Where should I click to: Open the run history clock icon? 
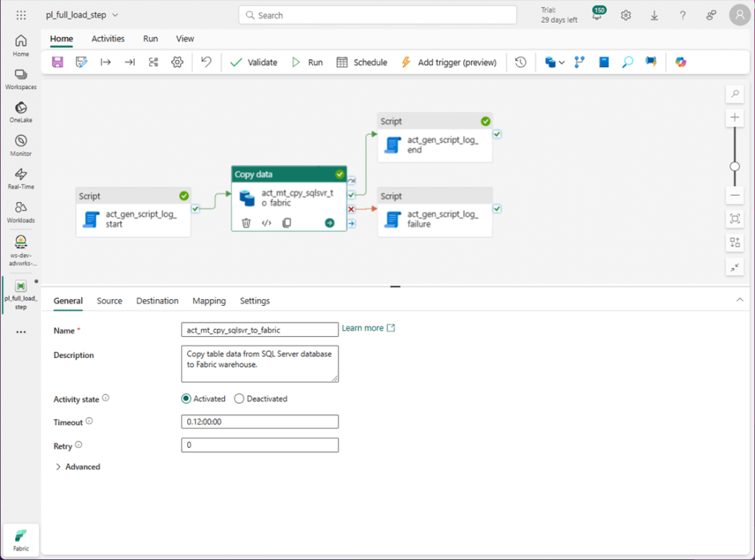point(520,62)
